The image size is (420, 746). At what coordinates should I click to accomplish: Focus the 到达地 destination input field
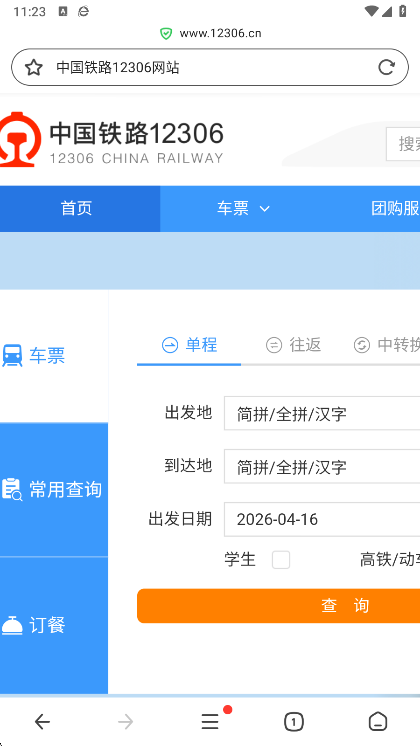click(x=322, y=466)
